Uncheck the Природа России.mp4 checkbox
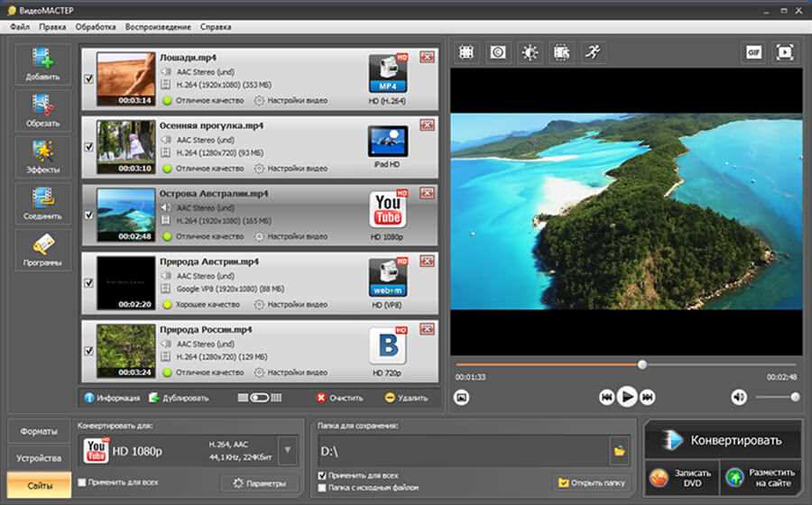The image size is (812, 505). (89, 351)
